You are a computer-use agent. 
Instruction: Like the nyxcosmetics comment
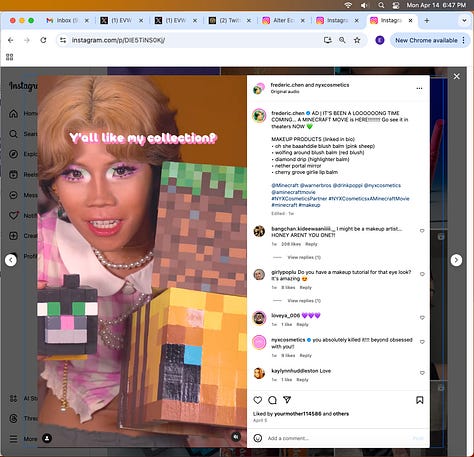click(422, 342)
